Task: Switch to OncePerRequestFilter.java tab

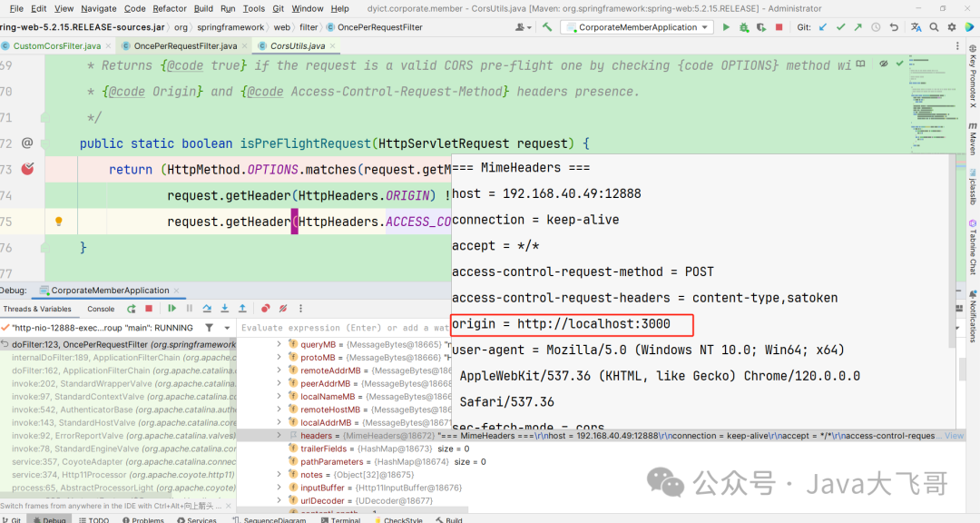Action: (x=185, y=45)
